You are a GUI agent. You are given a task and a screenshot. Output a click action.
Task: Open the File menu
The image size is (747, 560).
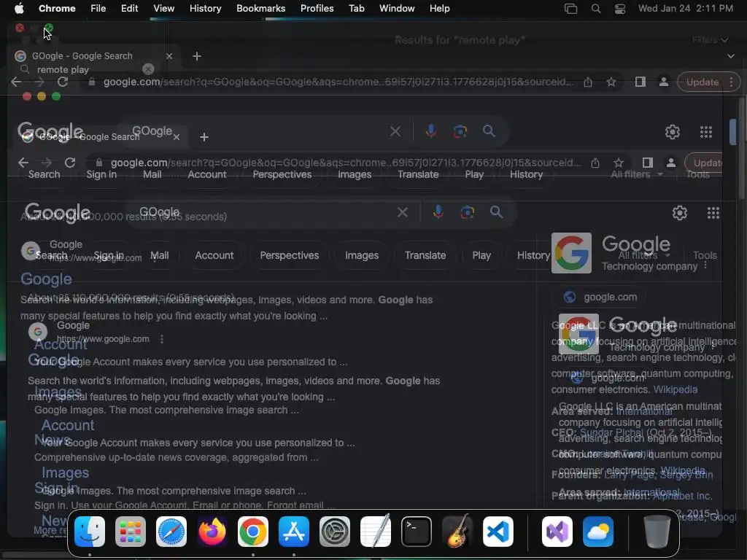click(98, 9)
